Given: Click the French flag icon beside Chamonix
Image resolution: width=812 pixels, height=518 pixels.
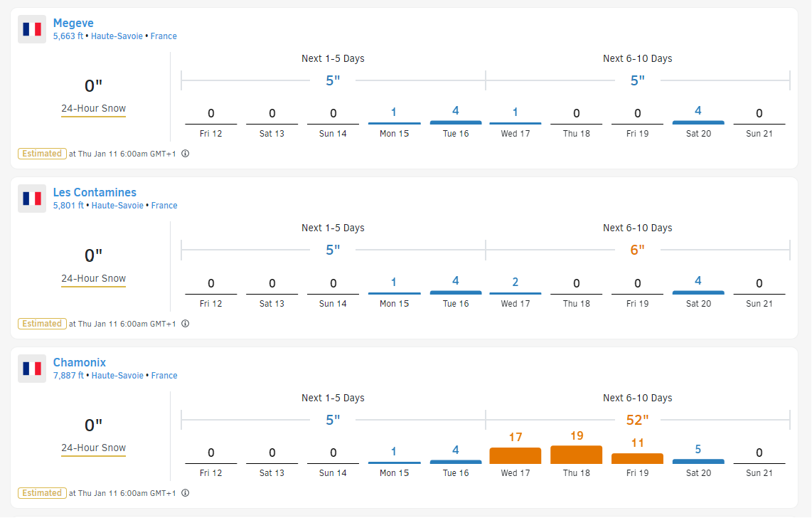Looking at the screenshot, I should (32, 369).
